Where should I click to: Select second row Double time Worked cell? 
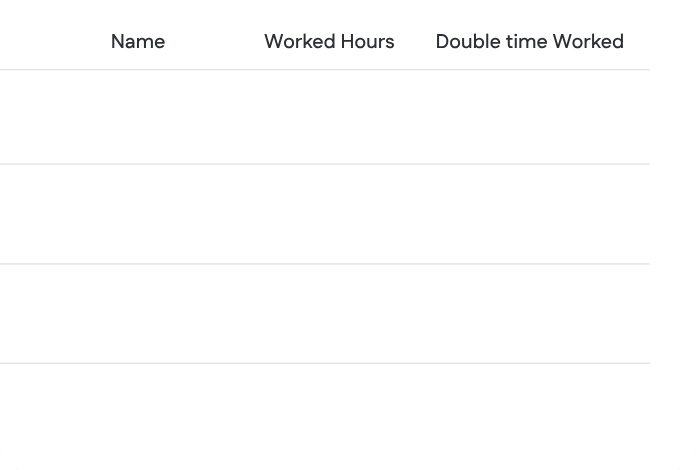(529, 214)
